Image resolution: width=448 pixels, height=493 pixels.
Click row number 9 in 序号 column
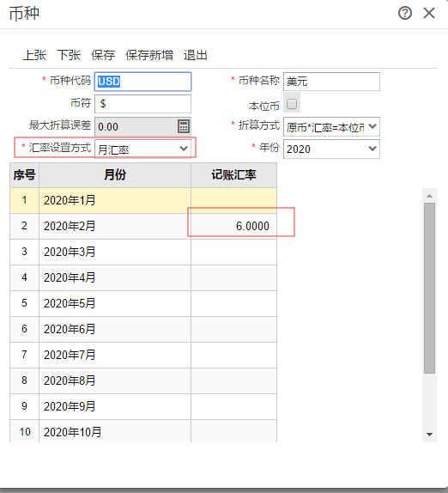tap(25, 407)
